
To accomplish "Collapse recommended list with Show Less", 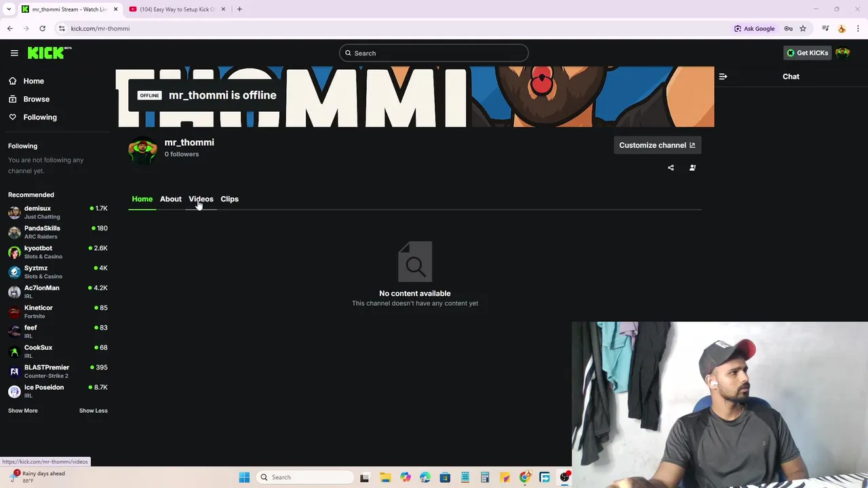I will (93, 411).
